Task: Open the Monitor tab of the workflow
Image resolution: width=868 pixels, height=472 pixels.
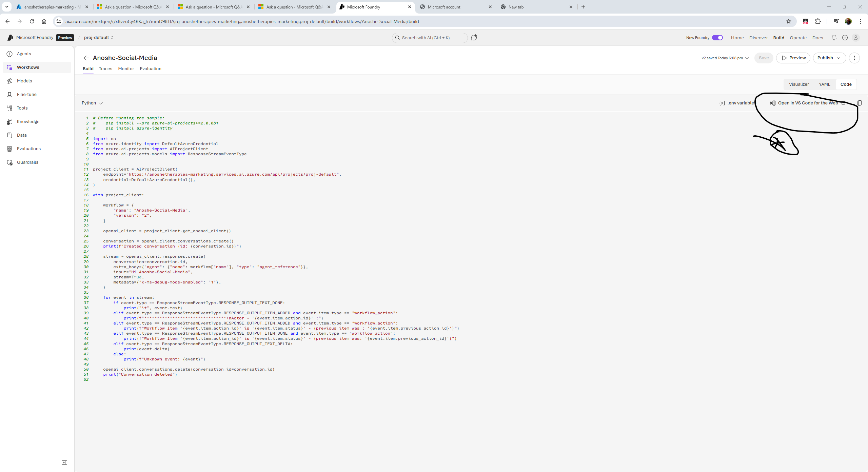Action: click(x=126, y=68)
